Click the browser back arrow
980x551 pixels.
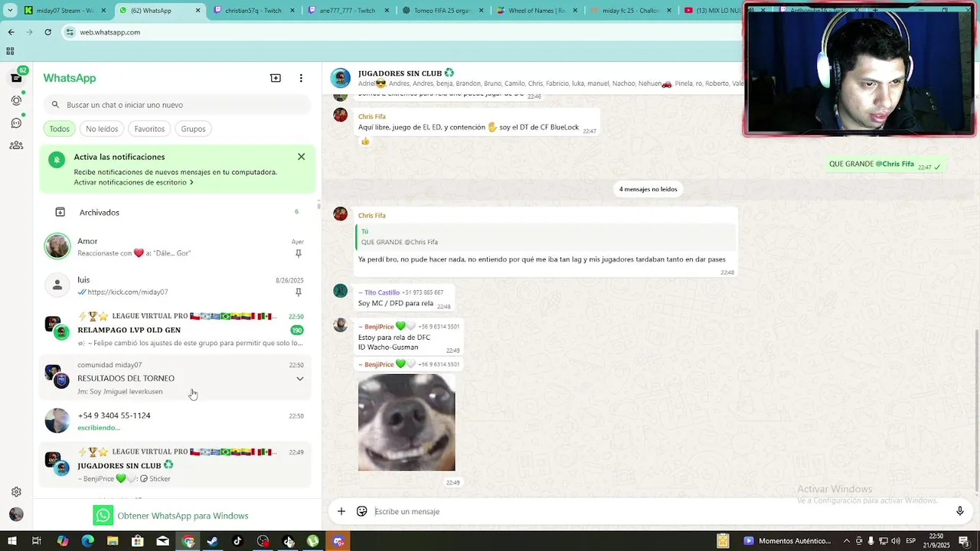[x=11, y=32]
